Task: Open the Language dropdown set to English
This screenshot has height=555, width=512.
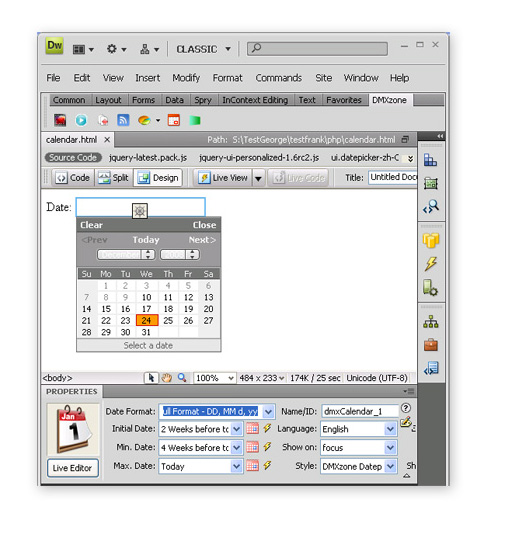Action: (359, 429)
